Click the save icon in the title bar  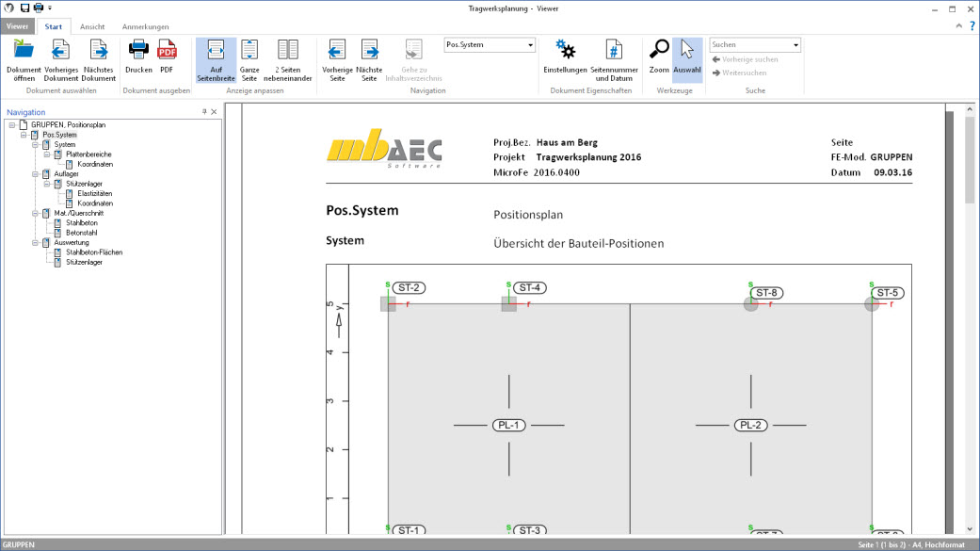point(25,8)
